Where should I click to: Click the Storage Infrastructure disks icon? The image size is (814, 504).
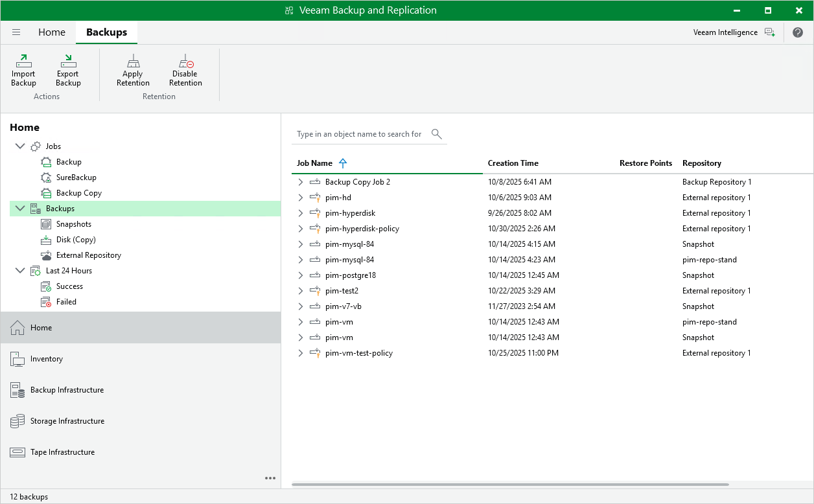coord(17,421)
